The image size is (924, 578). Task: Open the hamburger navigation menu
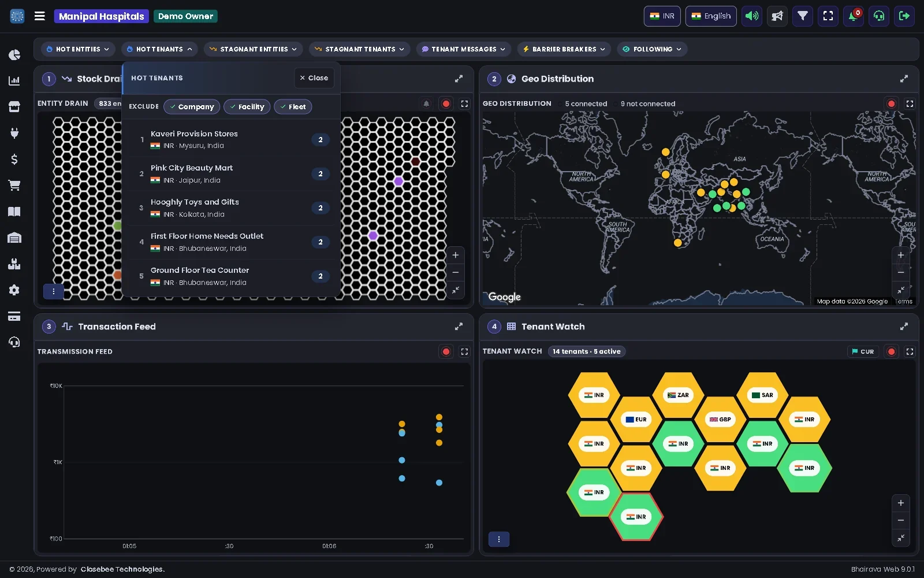[x=40, y=16]
